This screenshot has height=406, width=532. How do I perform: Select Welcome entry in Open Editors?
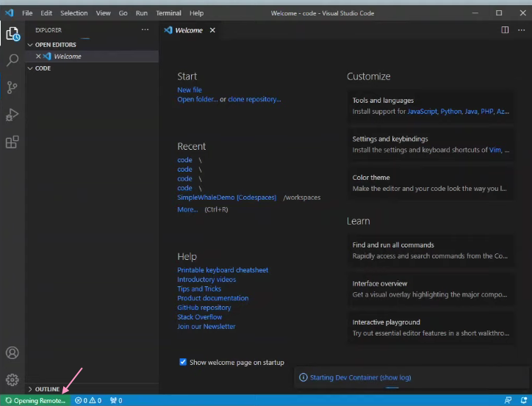pyautogui.click(x=92, y=57)
